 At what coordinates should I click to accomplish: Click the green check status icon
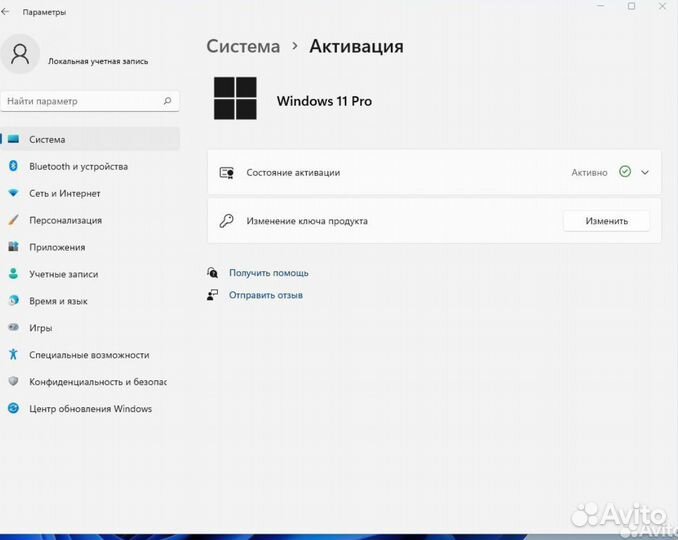[625, 172]
